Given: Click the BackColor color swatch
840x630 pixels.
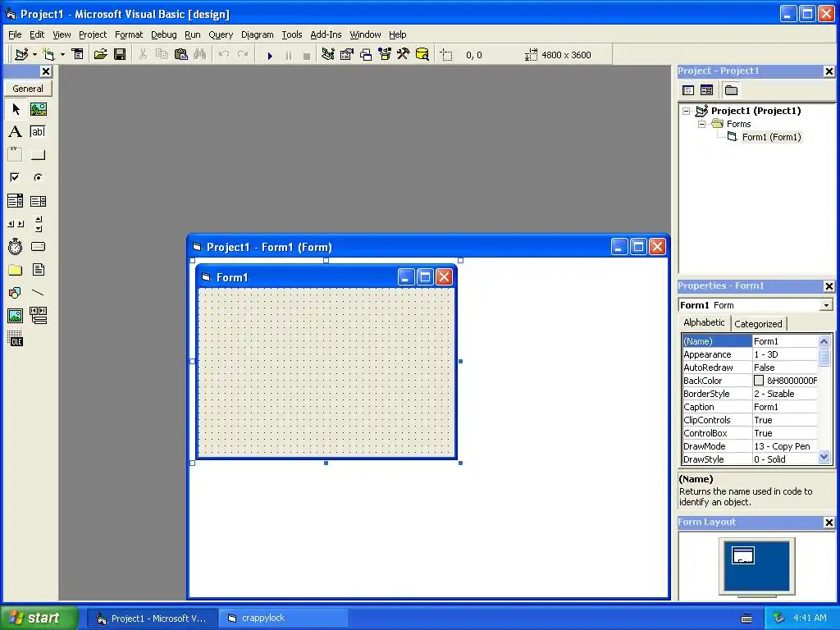Looking at the screenshot, I should [x=759, y=381].
